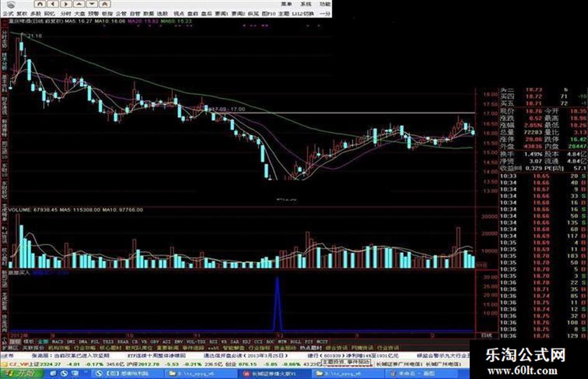The height and width of the screenshot is (379, 588).
Task: Click the forward (right arrow) toolbar icon
Action: [66, 4]
